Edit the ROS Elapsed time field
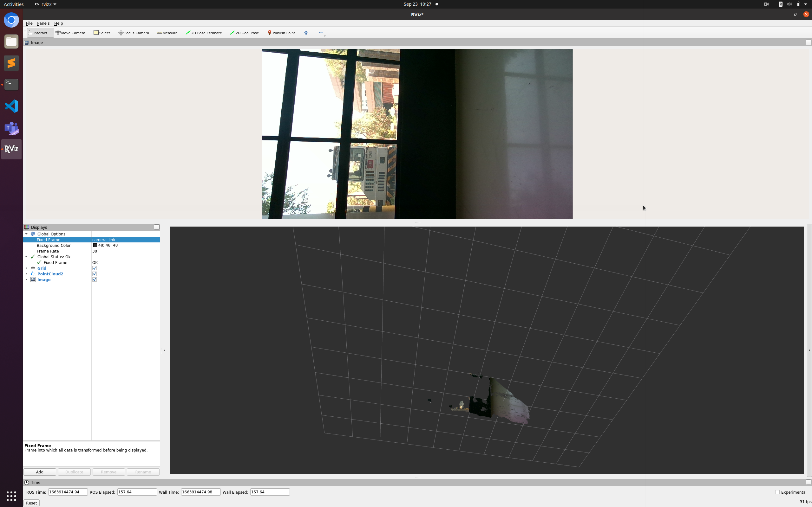Viewport: 812px width, 507px height. tap(137, 492)
